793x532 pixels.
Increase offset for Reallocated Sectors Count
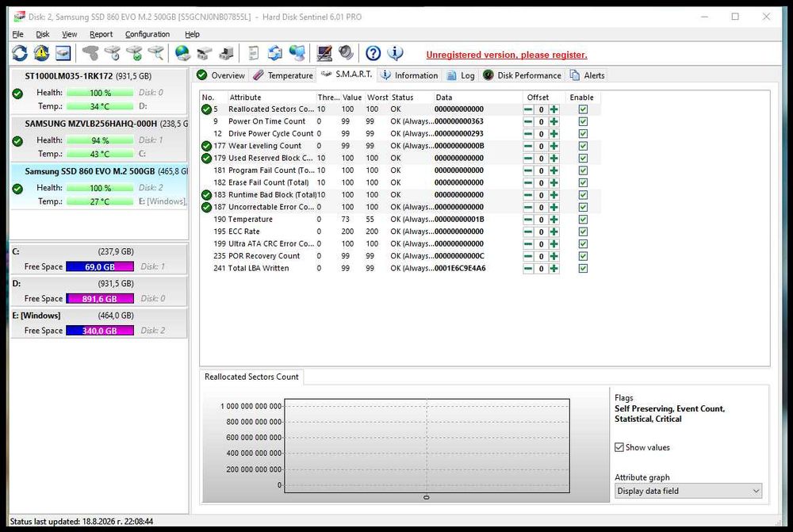[x=554, y=109]
